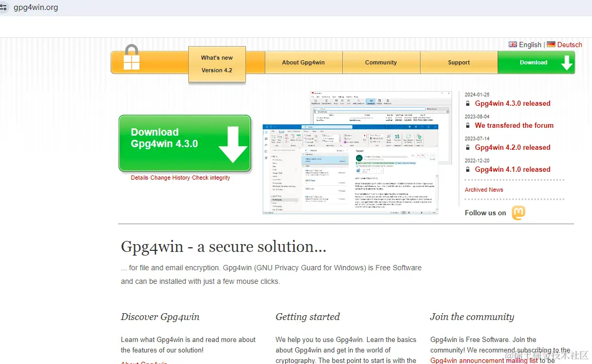Click the UK flag icon
592x364 pixels.
click(513, 45)
